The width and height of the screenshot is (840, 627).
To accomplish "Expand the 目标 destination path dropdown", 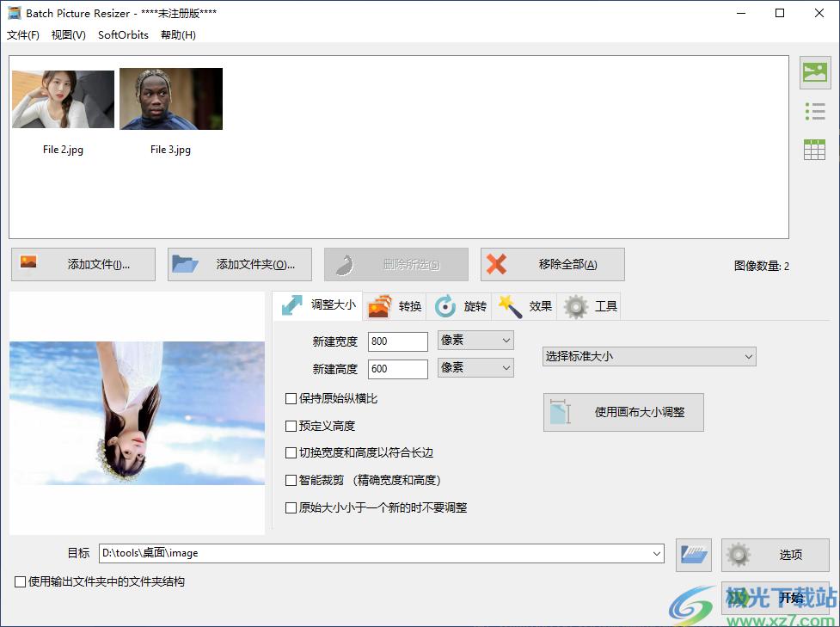I will pyautogui.click(x=657, y=554).
